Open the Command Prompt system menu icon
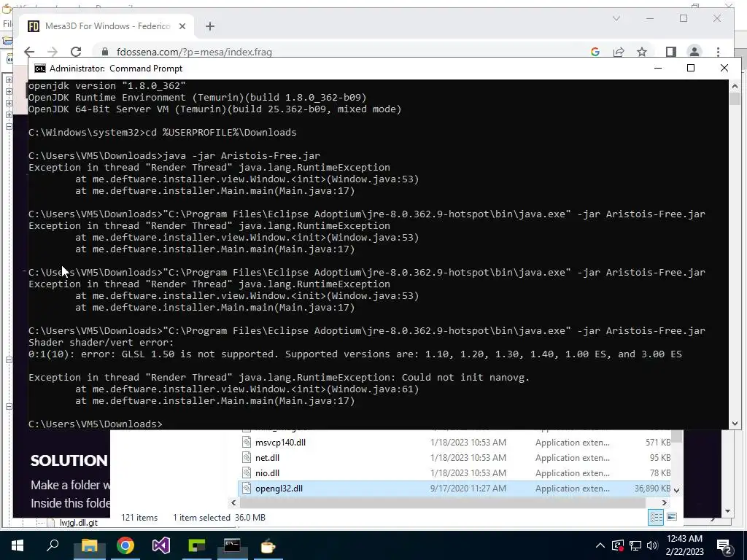 coord(40,69)
